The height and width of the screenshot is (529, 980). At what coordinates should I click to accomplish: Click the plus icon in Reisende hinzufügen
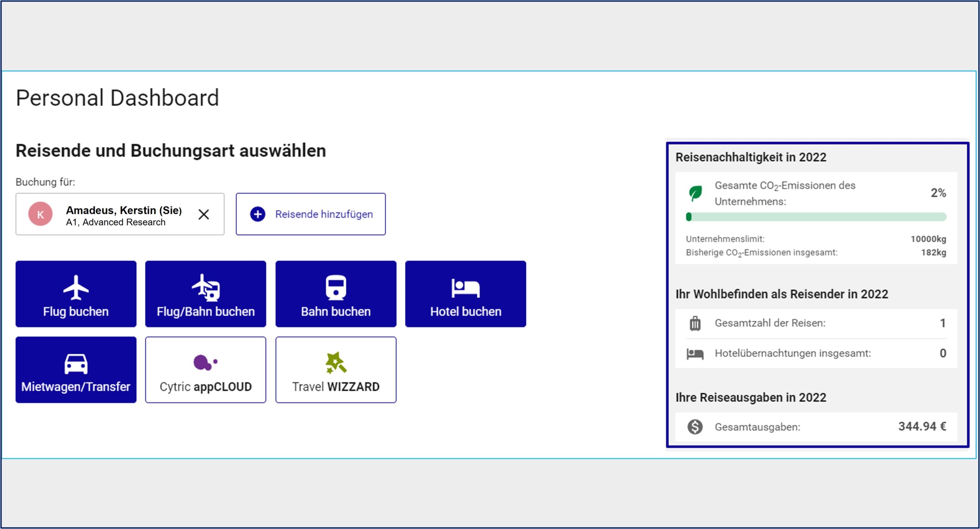click(x=258, y=214)
